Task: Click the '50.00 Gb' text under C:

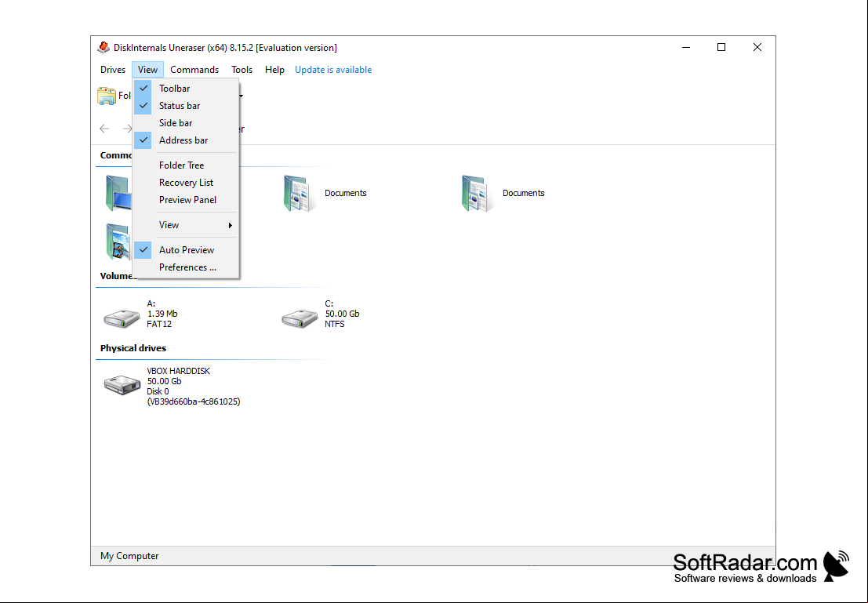Action: point(342,314)
